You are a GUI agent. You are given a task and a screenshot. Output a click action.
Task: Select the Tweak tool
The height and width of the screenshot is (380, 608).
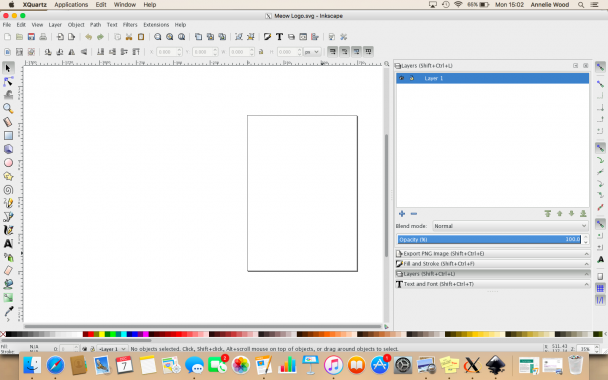coord(8,95)
